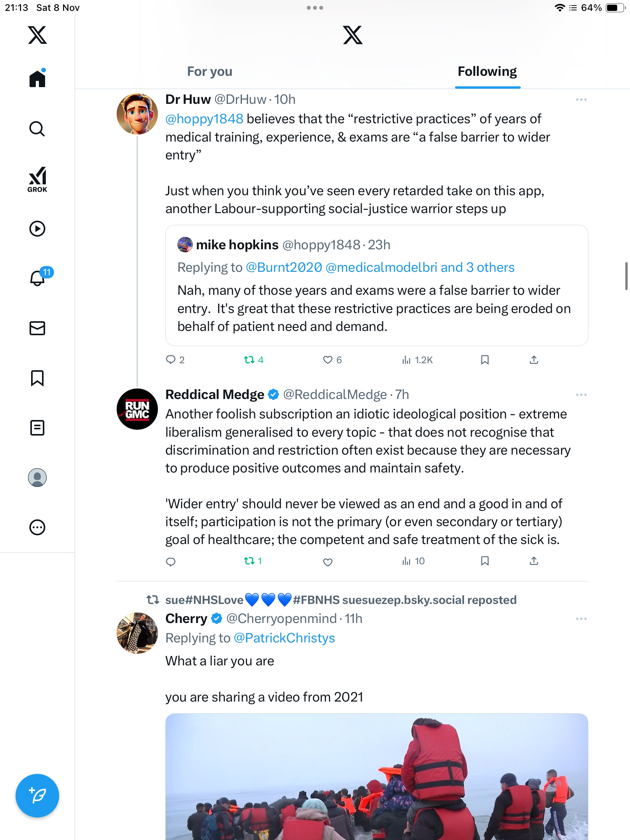Bookmark Dr Huw's post
630x840 pixels.
pyautogui.click(x=485, y=360)
